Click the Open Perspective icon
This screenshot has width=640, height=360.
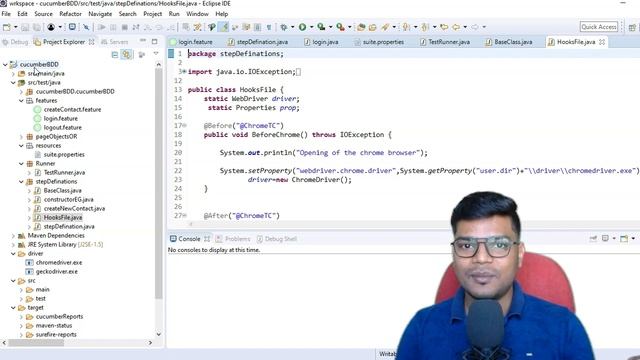[x=632, y=27]
